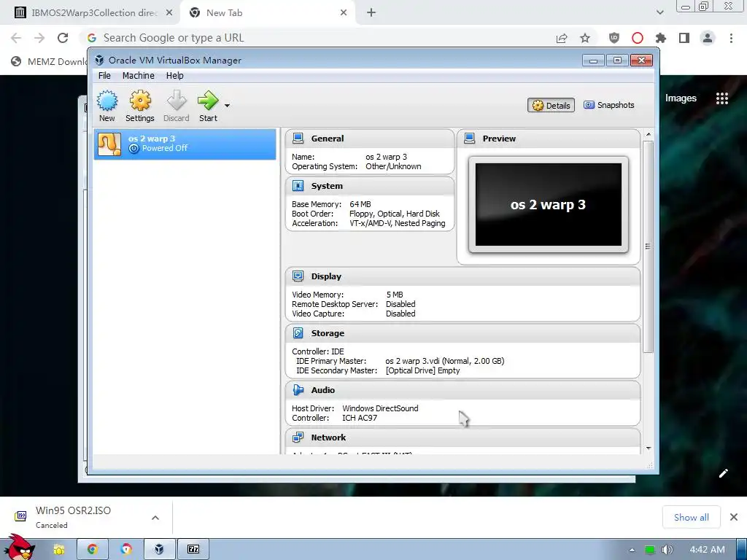Click the details pane vertical scrollbar

coord(648,246)
